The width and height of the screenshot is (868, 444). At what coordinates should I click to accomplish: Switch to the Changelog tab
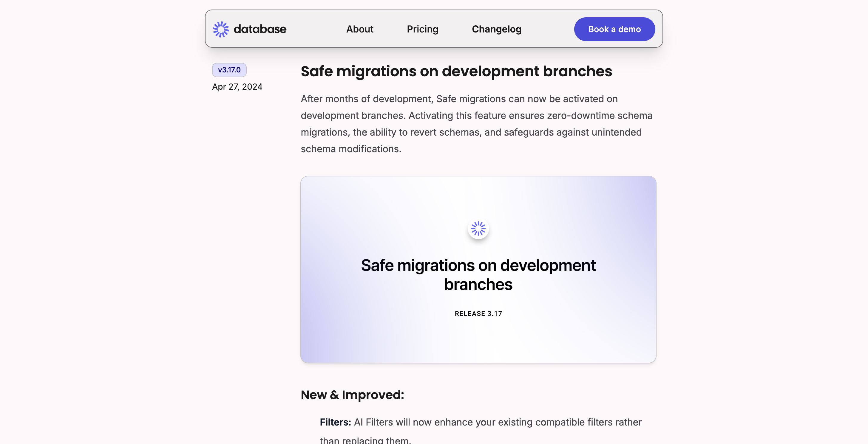(x=496, y=29)
